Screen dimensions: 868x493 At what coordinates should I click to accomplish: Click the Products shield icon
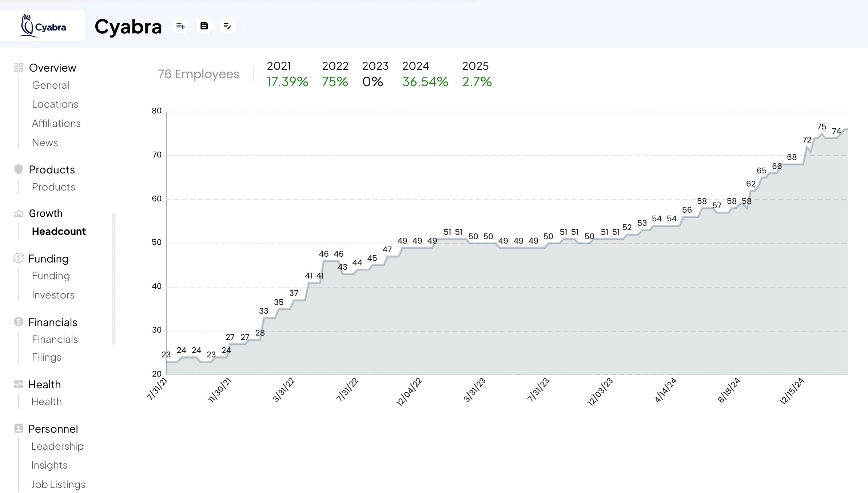point(19,169)
